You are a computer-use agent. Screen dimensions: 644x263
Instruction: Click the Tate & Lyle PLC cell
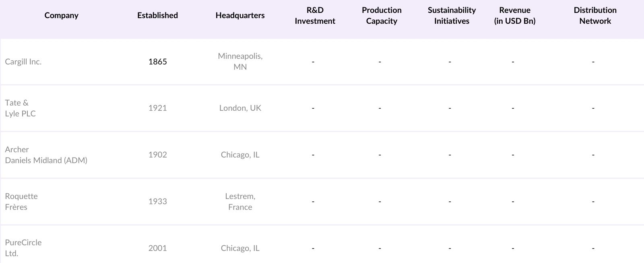tap(21, 108)
